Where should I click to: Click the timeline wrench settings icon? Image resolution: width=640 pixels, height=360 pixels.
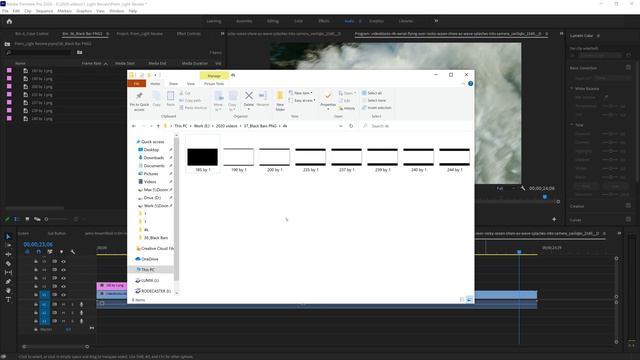tap(73, 252)
